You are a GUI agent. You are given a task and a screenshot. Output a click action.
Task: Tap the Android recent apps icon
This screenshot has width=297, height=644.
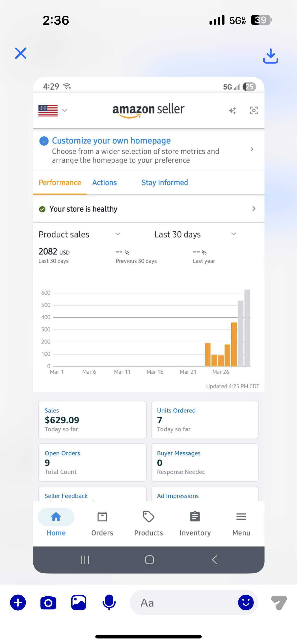coord(85,560)
